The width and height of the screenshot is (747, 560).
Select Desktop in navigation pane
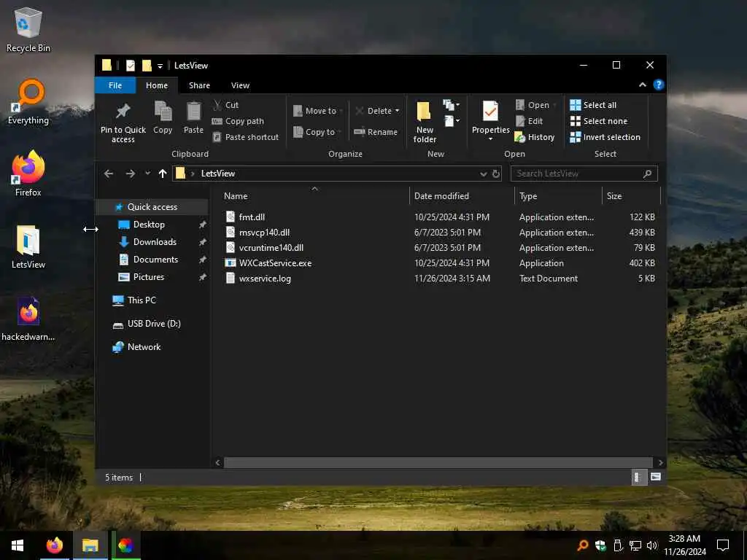pos(152,225)
